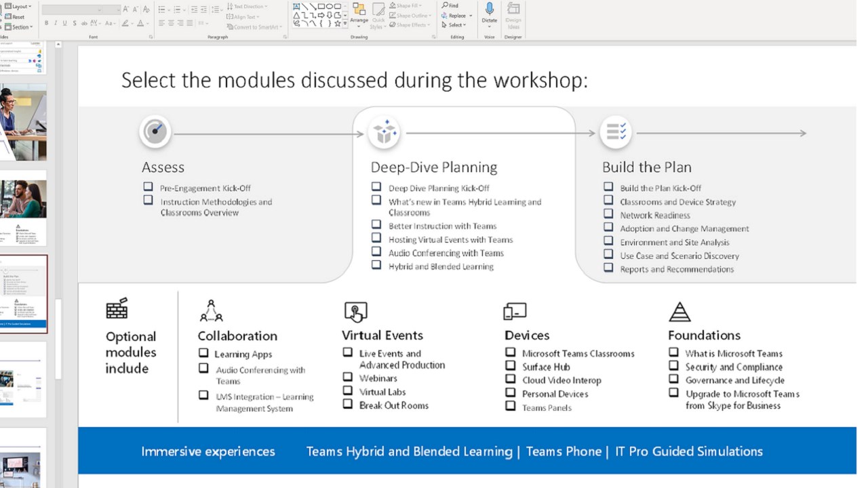
Task: Apply Underline from the Font group
Action: (65, 23)
